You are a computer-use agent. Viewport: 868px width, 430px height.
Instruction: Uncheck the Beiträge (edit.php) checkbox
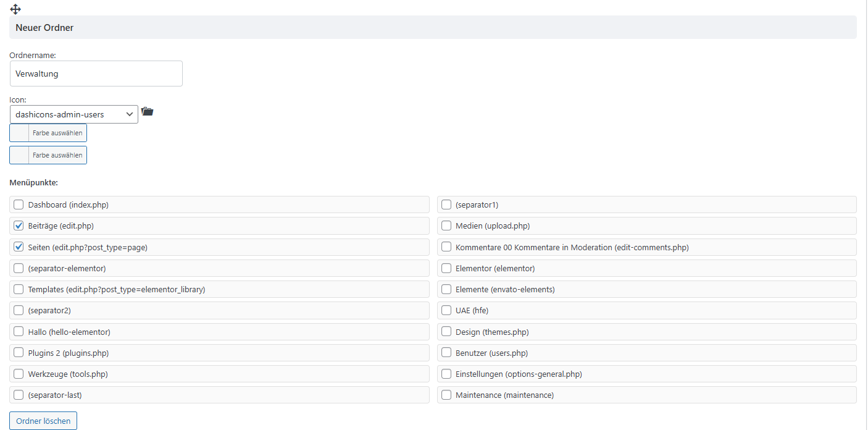(x=19, y=226)
